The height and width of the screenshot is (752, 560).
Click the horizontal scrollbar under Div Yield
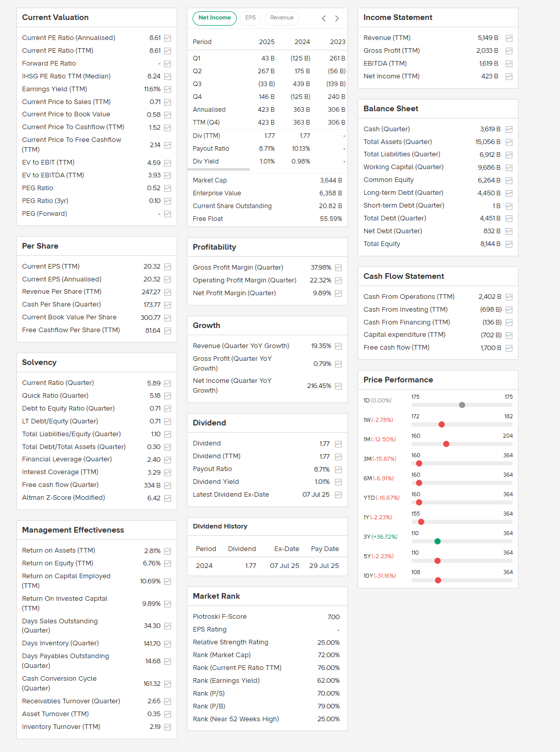click(221, 169)
